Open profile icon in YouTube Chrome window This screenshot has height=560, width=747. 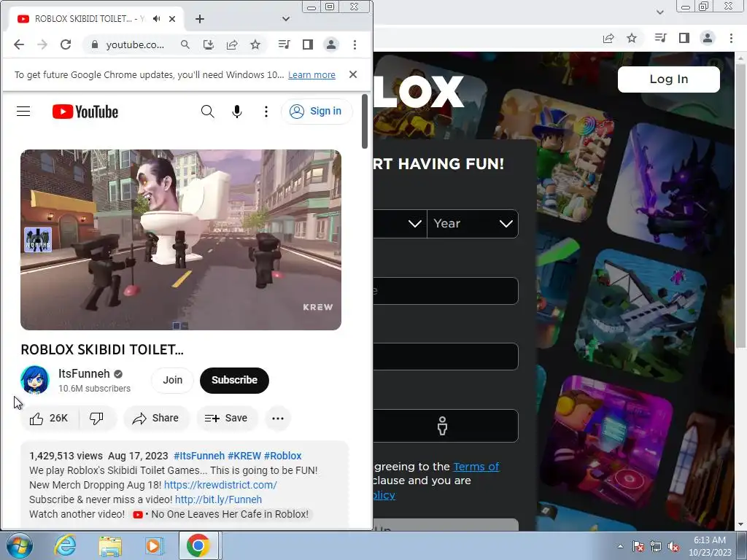point(331,44)
